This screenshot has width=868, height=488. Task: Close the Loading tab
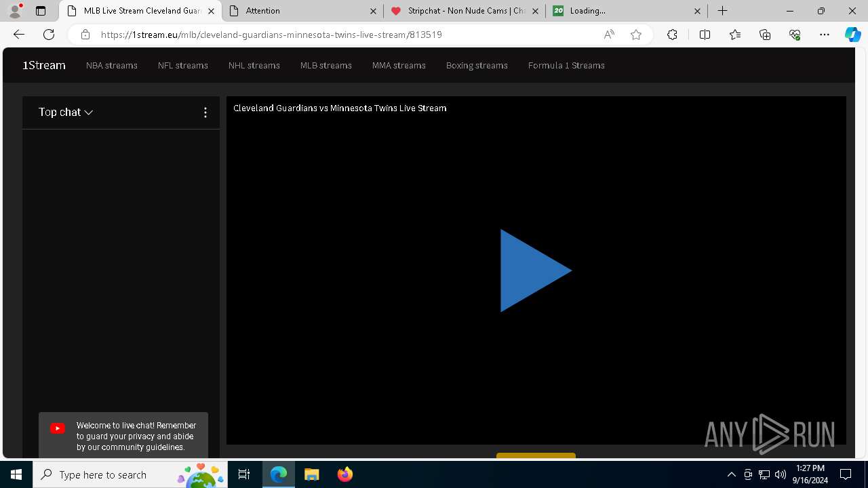click(698, 11)
